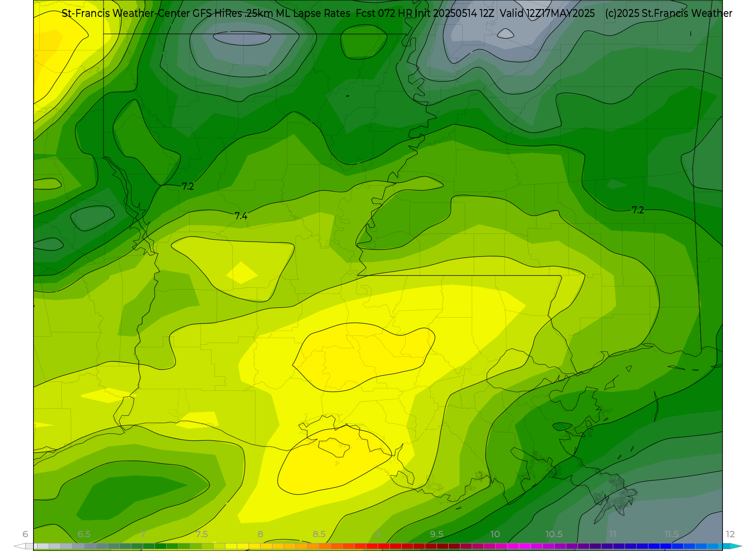Click the 7.2 contour label nearest the 7.4 label
Viewport: 756px width, 551px height.
[x=188, y=186]
